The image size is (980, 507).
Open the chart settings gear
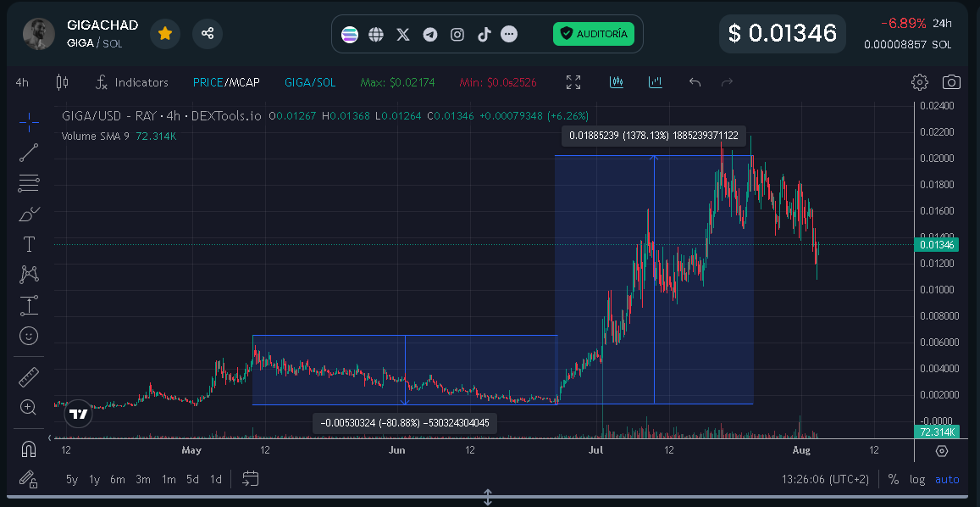click(x=919, y=82)
